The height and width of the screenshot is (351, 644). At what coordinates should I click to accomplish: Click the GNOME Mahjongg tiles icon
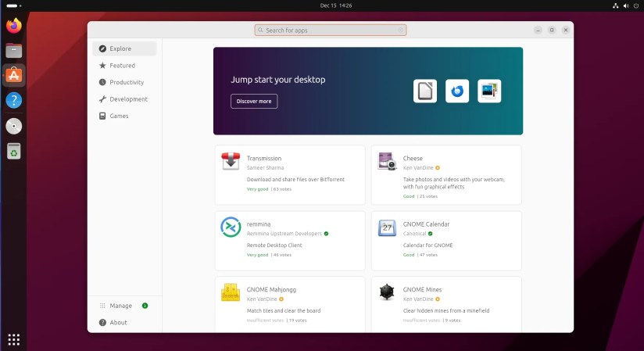point(231,292)
